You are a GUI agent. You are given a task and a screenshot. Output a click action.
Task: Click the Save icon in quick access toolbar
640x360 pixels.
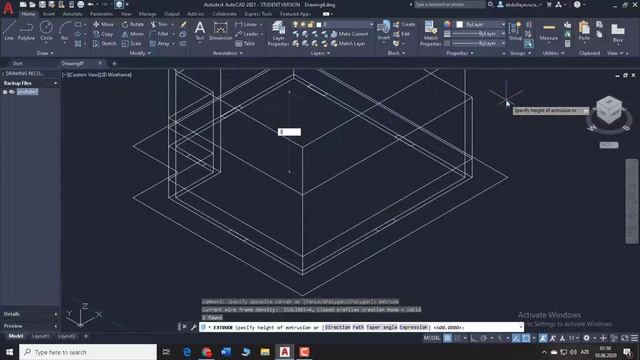point(42,4)
